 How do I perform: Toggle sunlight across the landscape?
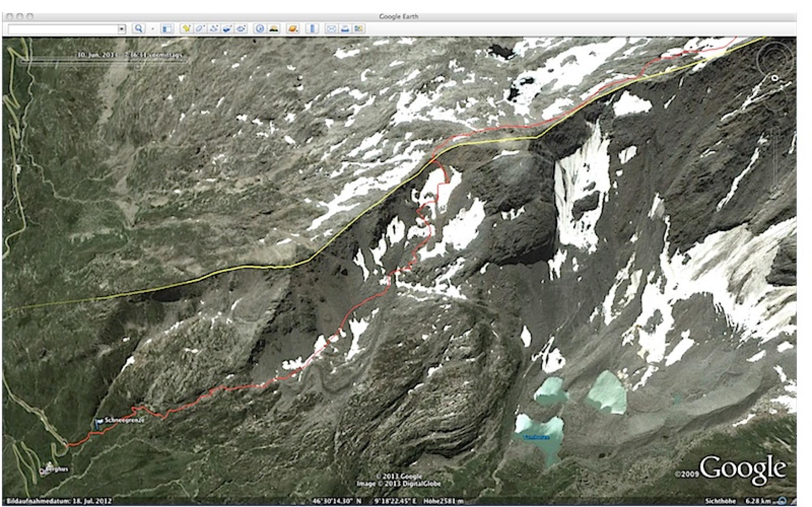pyautogui.click(x=274, y=29)
